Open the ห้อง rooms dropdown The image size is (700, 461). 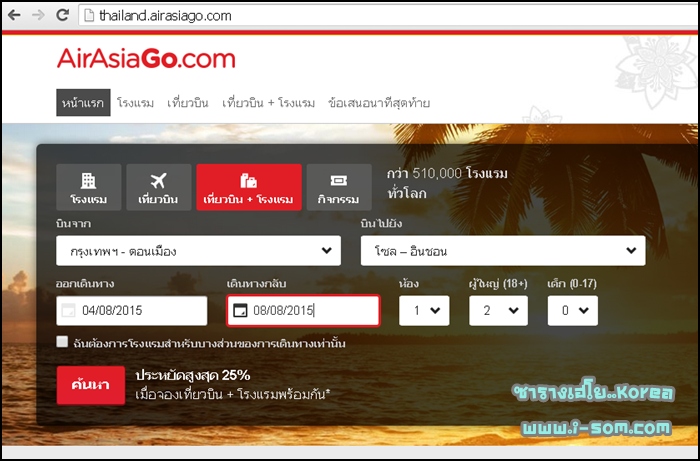[x=424, y=311]
